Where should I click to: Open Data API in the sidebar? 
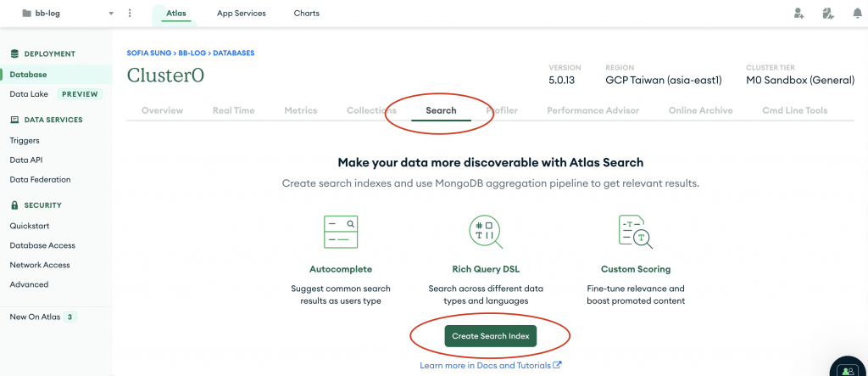(x=26, y=160)
